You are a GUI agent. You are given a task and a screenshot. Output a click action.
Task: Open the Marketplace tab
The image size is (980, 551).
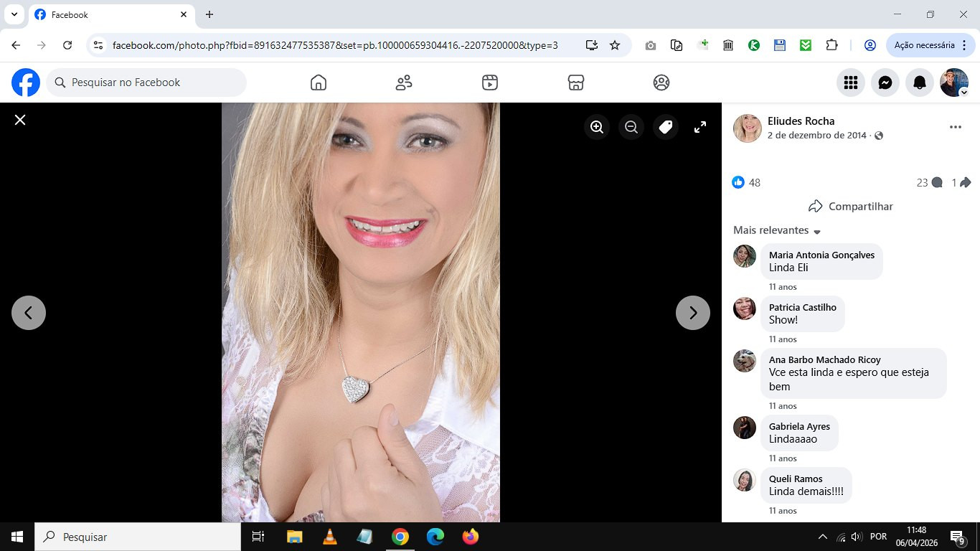pyautogui.click(x=575, y=83)
